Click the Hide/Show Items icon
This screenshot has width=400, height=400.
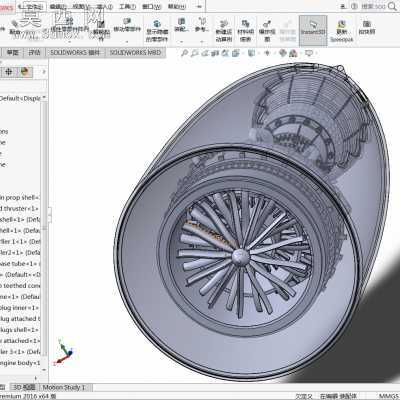267,53
